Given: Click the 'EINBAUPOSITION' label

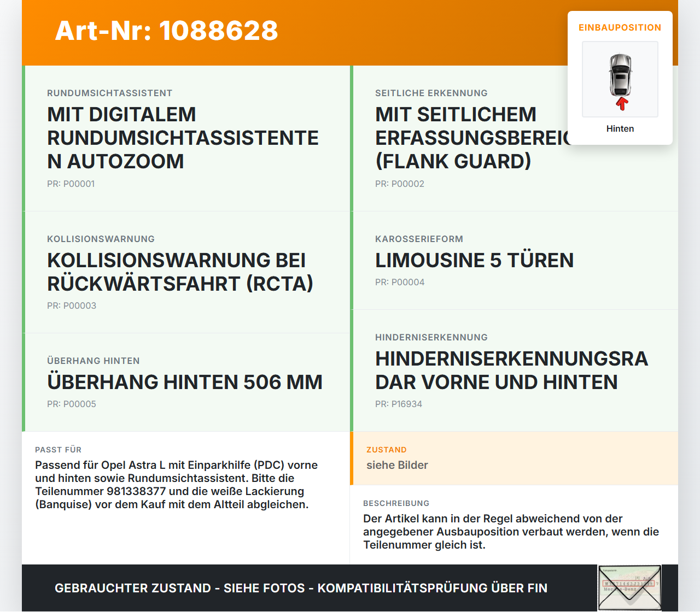Looking at the screenshot, I should coord(620,27).
